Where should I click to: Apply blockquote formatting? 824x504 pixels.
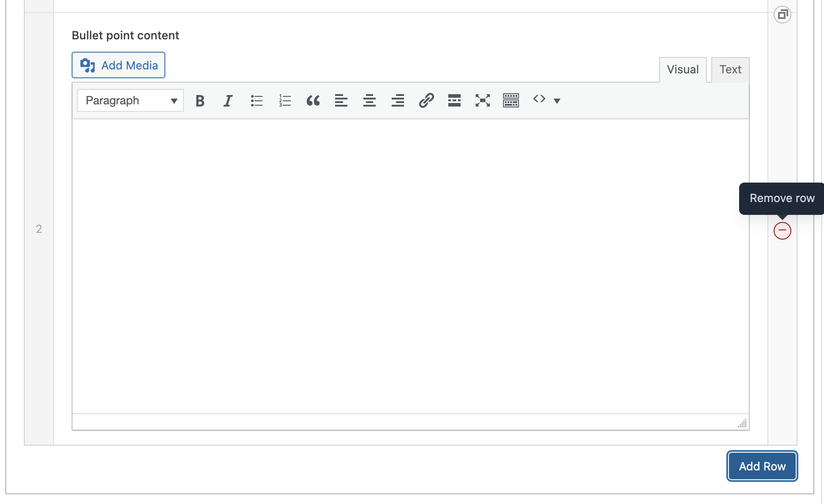(x=313, y=101)
